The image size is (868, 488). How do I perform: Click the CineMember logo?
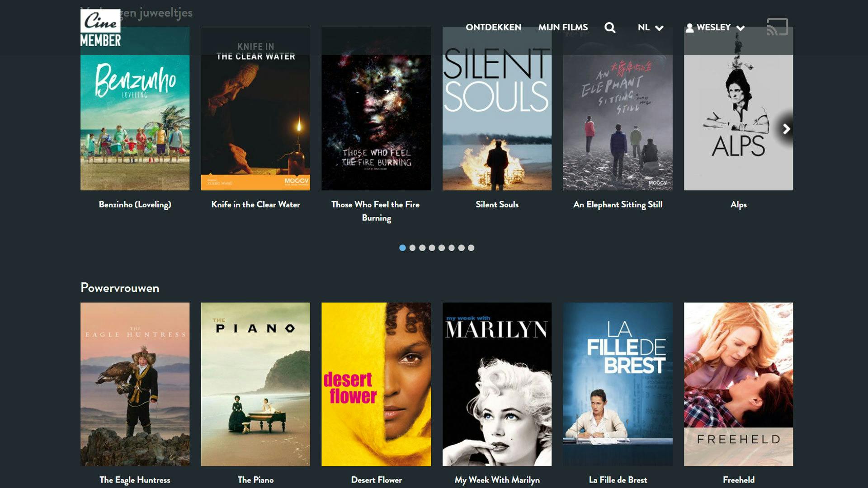coord(100,28)
